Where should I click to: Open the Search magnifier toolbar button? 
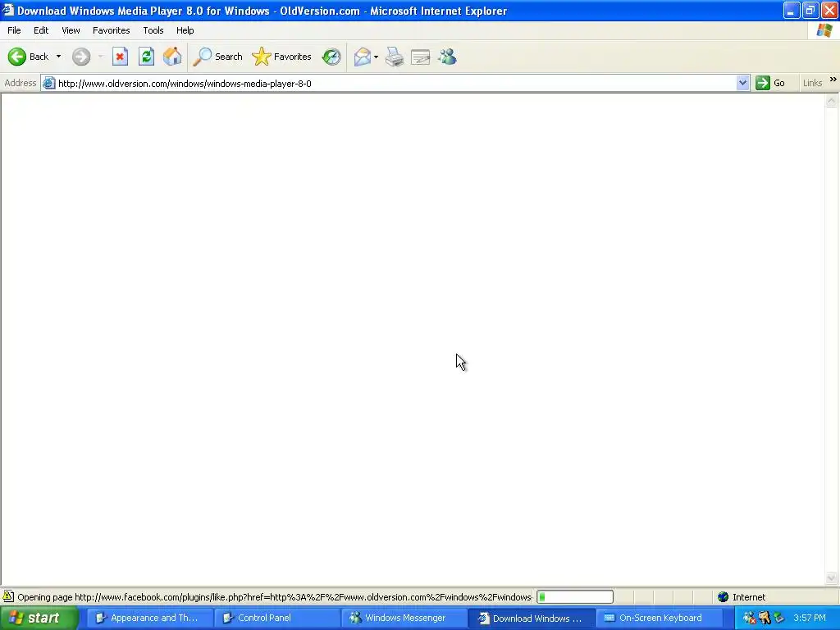point(218,57)
